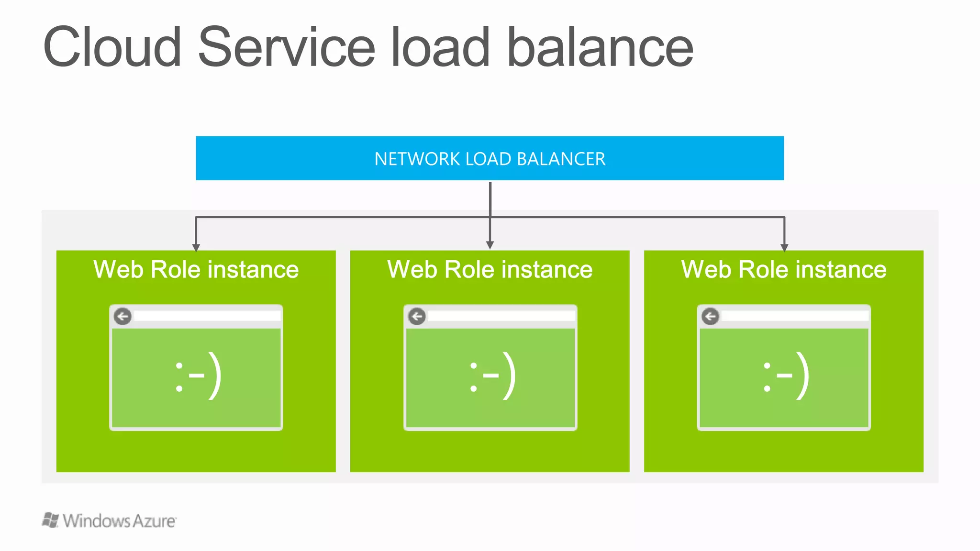Click back arrow in left browser window

(x=123, y=316)
